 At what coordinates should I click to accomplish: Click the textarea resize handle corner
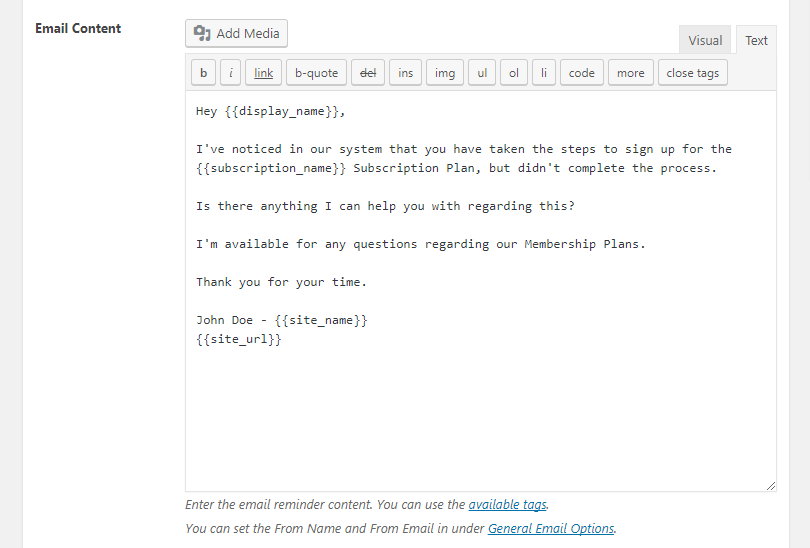[x=771, y=486]
